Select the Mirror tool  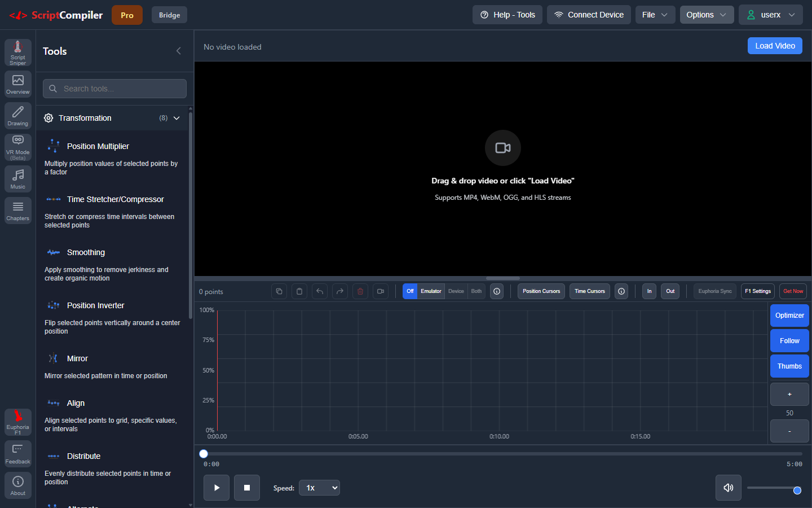coord(112,366)
